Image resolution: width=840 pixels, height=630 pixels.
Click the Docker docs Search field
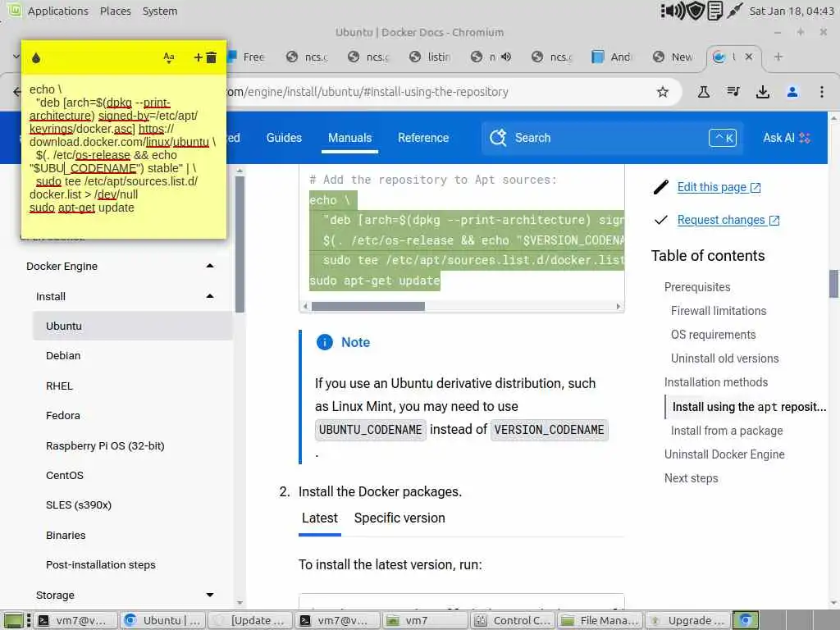click(x=612, y=138)
